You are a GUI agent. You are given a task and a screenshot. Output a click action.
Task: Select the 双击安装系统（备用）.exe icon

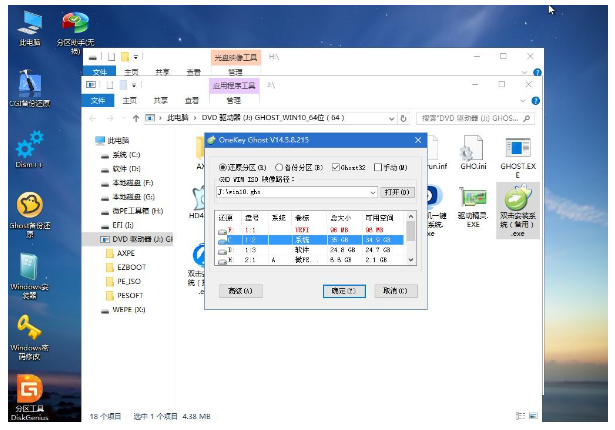[x=518, y=211]
